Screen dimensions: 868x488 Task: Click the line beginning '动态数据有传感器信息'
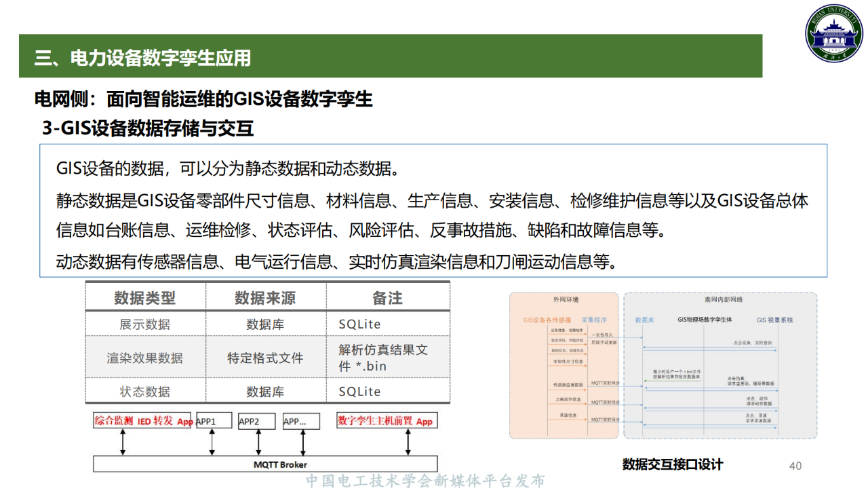pos(336,261)
